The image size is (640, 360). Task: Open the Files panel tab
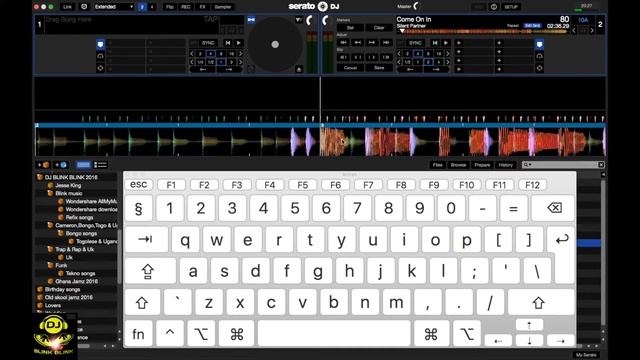pyautogui.click(x=438, y=165)
